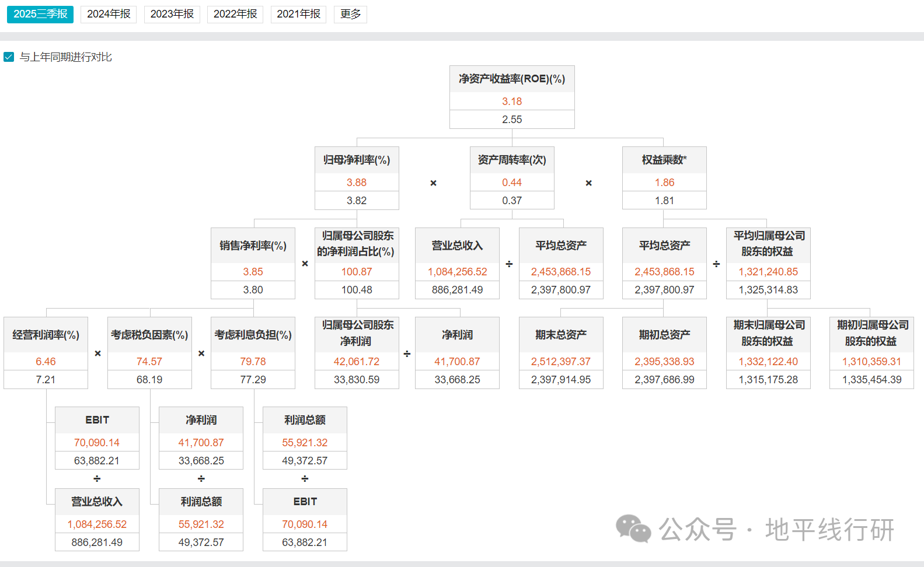
Task: Switch to 2022年报 tab
Action: click(235, 14)
